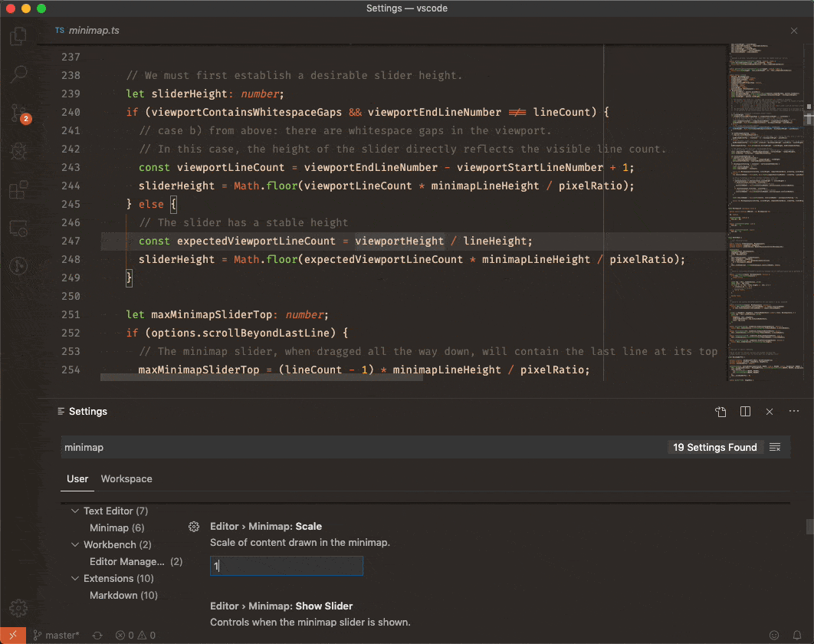Screen dimensions: 814x644
Task: Click the Open Settings (JSON) icon
Action: 720,412
